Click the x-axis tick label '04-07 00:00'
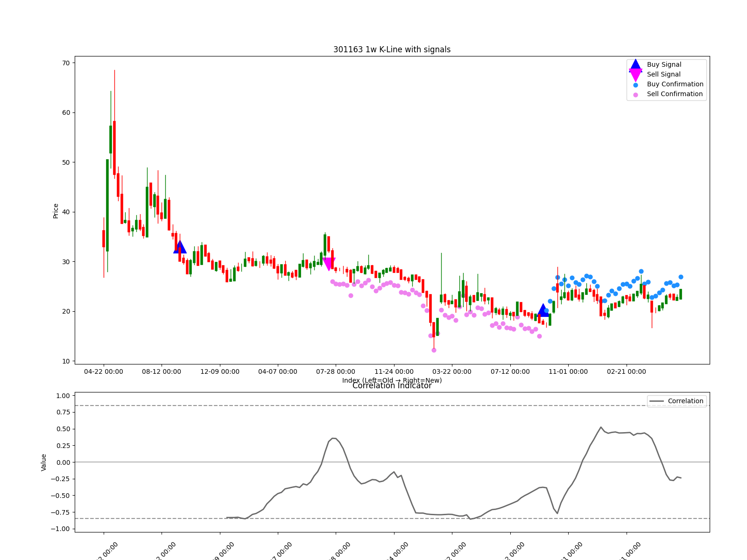 [x=278, y=371]
